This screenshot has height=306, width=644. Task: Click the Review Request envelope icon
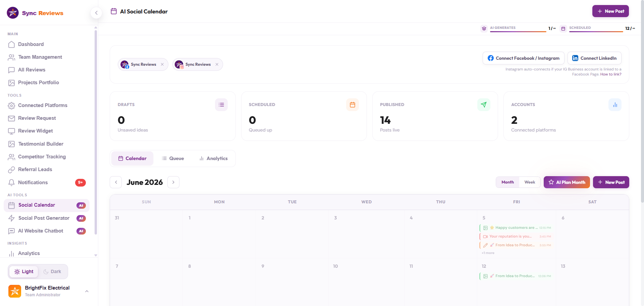11,118
